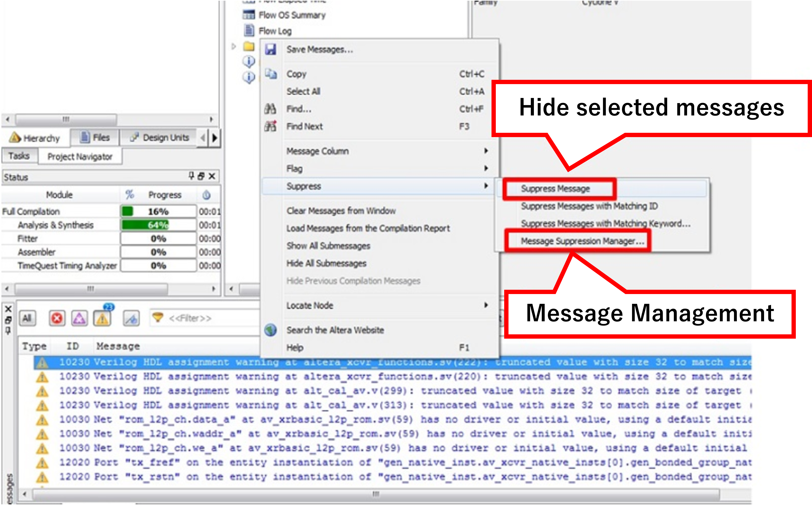Show all messages with All button
The image size is (812, 505).
27,318
